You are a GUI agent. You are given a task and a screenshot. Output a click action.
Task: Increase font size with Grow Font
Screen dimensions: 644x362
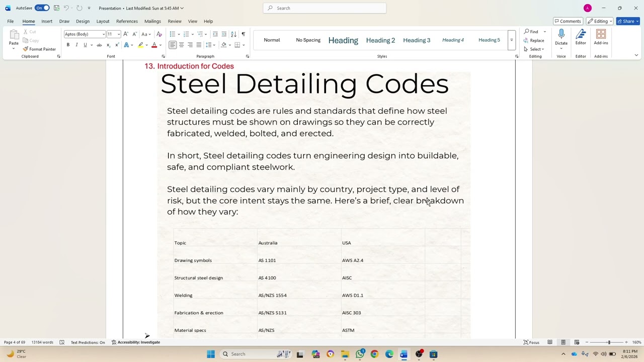[x=126, y=34]
